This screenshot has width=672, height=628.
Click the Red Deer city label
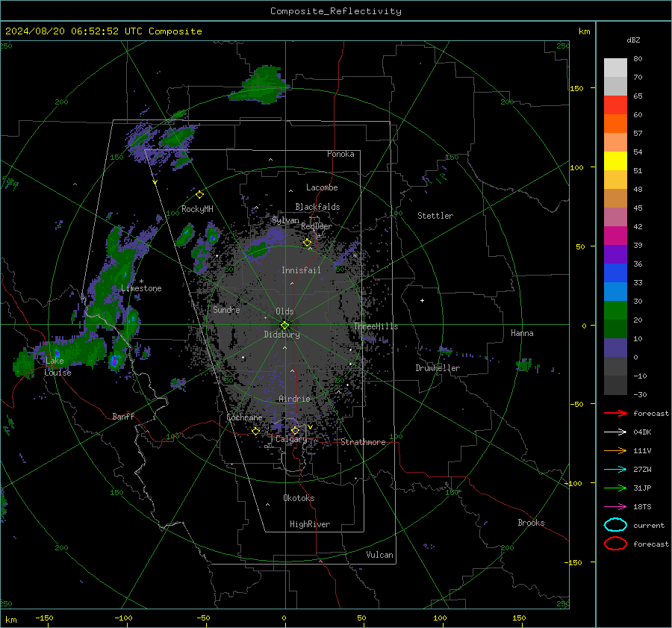(317, 226)
